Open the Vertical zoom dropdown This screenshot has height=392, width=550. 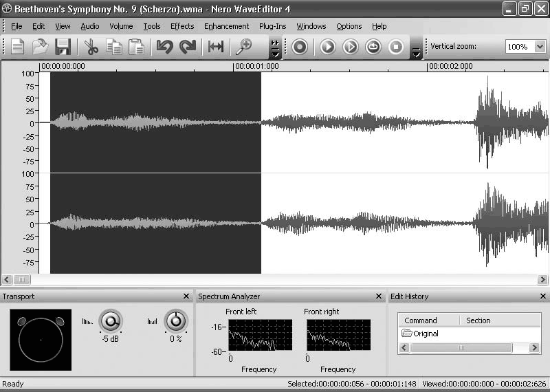tap(540, 47)
